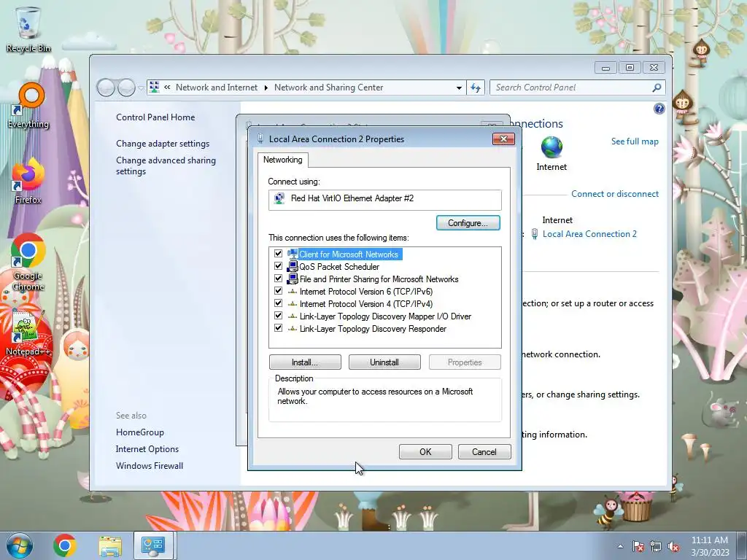Screen dimensions: 747x560
Task: Show hidden tray icons arrow
Action: [x=620, y=546]
